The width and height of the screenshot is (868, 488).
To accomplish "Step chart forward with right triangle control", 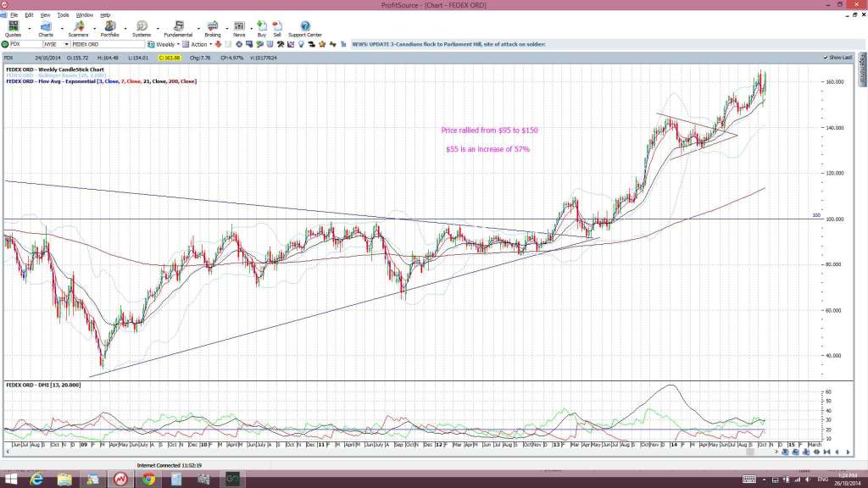I will (848, 452).
